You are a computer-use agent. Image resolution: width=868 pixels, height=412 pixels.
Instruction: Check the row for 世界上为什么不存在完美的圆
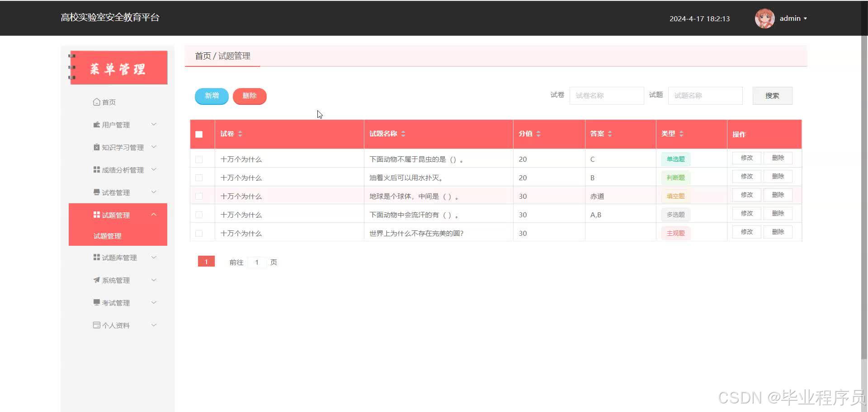click(x=199, y=234)
